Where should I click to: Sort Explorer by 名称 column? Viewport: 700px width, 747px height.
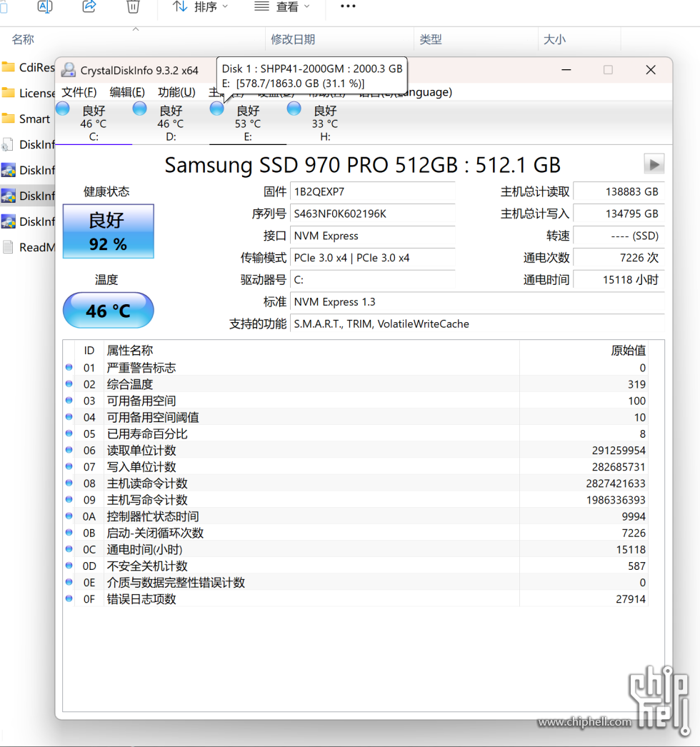[23, 39]
